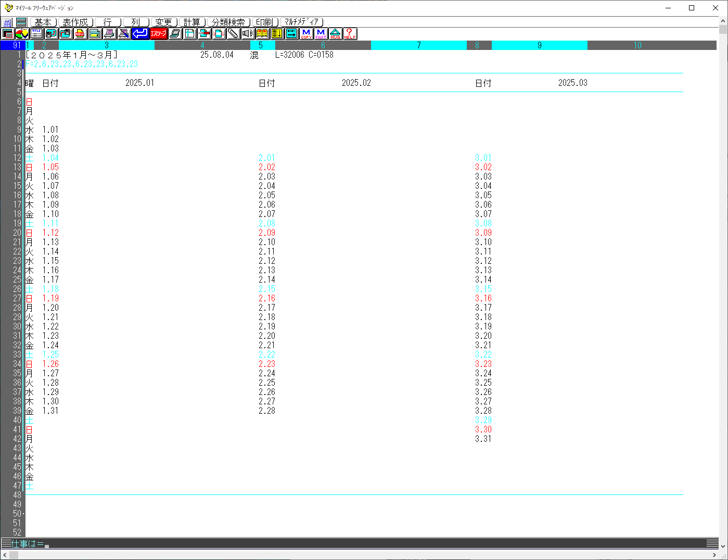
Task: Open the 基本 menu
Action: pos(43,22)
